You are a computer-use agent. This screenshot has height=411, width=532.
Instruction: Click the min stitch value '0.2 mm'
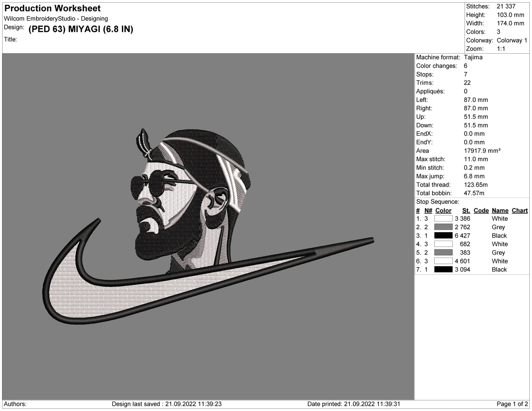coord(474,167)
